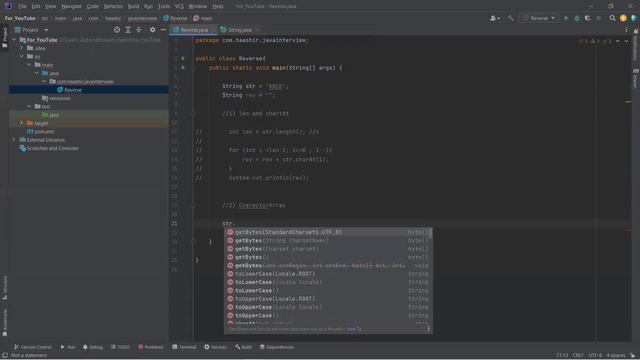The image size is (640, 360).
Task: Open Project panel settings gear
Action: [x=152, y=30]
